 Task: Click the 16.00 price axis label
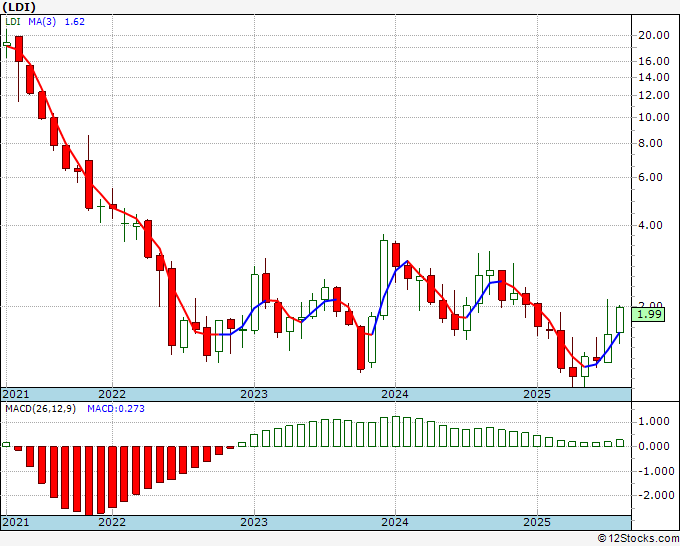654,61
